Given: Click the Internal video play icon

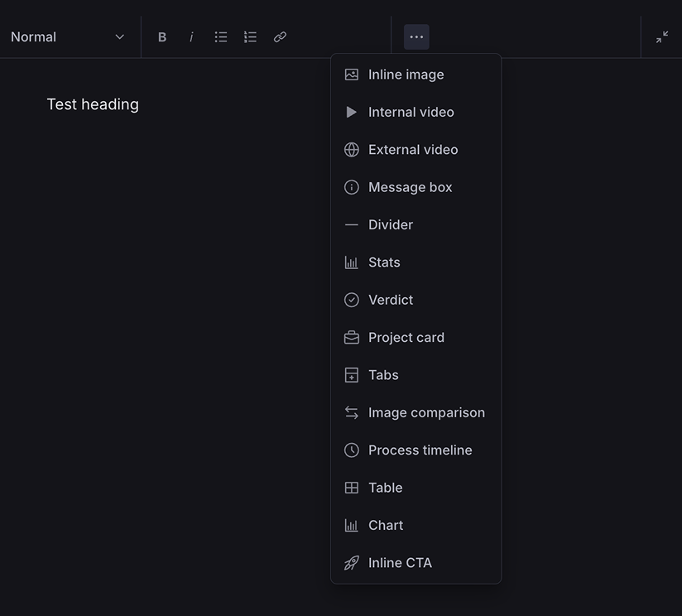Looking at the screenshot, I should pos(352,113).
